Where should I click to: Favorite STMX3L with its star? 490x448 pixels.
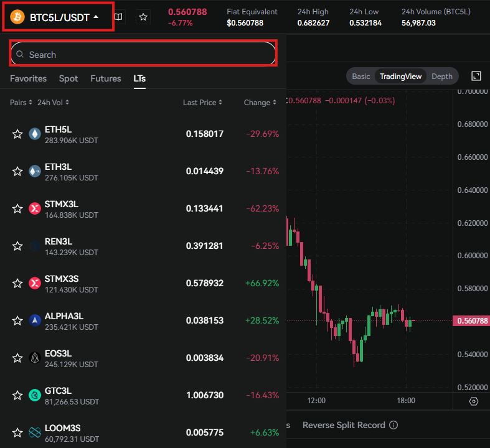[x=17, y=208]
